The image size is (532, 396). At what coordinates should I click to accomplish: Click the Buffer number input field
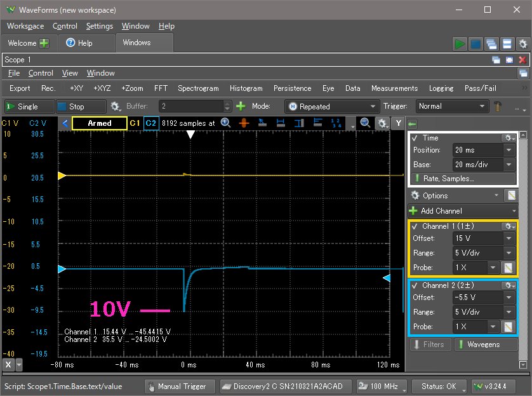pyautogui.click(x=190, y=107)
